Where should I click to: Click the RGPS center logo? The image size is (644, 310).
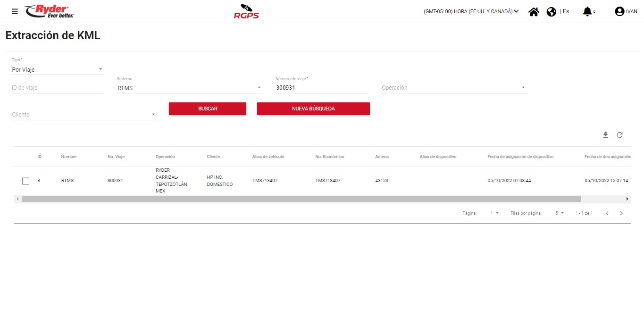click(246, 11)
